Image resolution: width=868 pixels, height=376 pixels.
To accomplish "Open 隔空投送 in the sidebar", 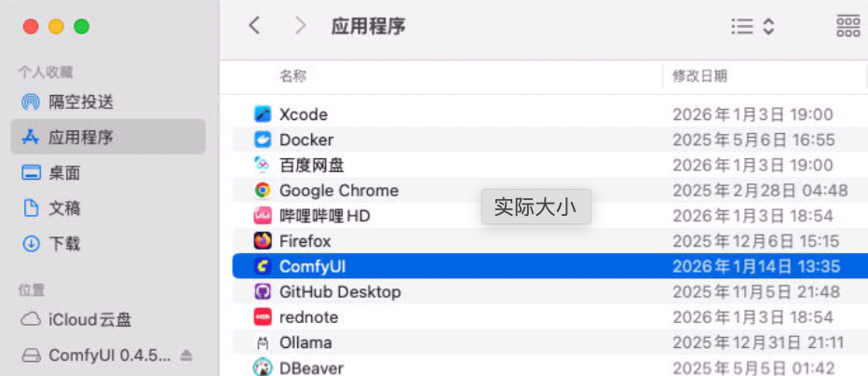I will 81,101.
